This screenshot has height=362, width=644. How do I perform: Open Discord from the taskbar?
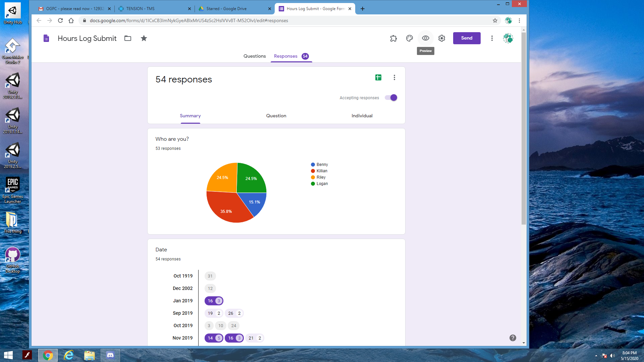(110, 355)
